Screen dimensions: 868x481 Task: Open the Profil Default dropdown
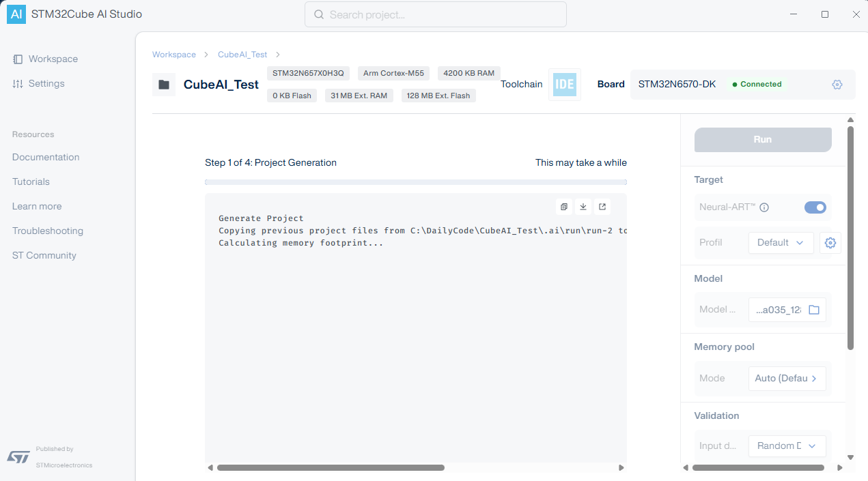point(781,243)
